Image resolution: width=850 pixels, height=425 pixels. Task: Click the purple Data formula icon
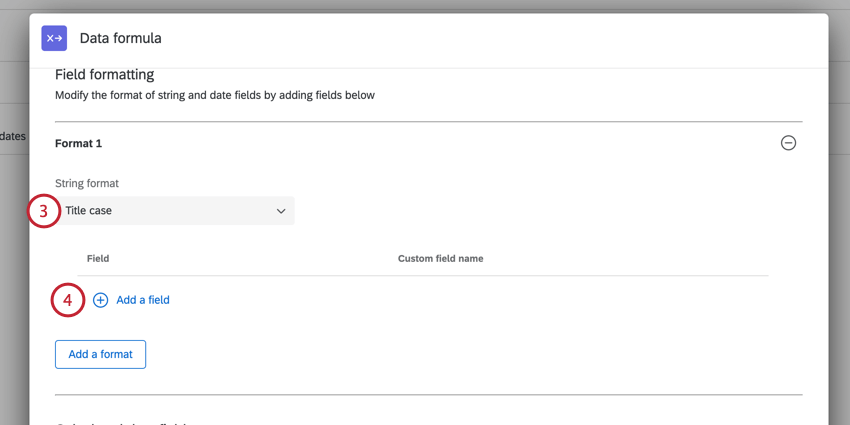tap(54, 38)
